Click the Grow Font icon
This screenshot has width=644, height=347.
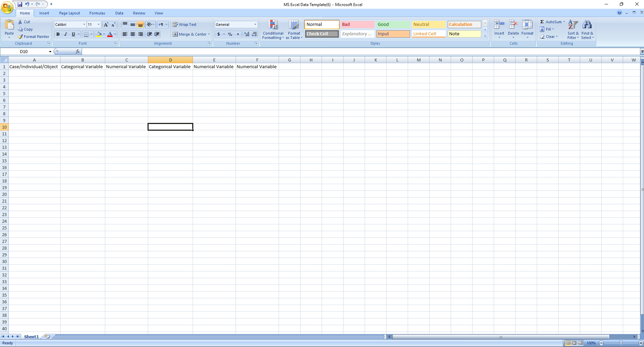click(106, 25)
